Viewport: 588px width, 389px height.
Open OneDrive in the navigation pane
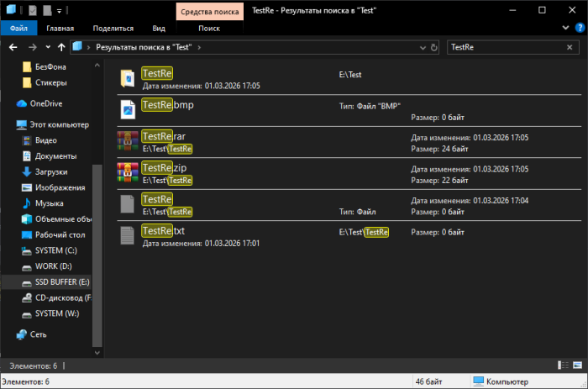[x=47, y=104]
